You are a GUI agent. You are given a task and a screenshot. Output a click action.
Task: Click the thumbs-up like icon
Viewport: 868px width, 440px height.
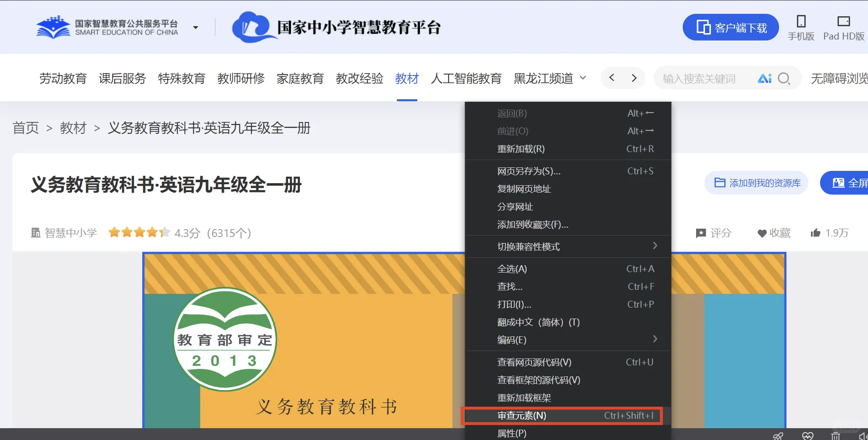(815, 233)
